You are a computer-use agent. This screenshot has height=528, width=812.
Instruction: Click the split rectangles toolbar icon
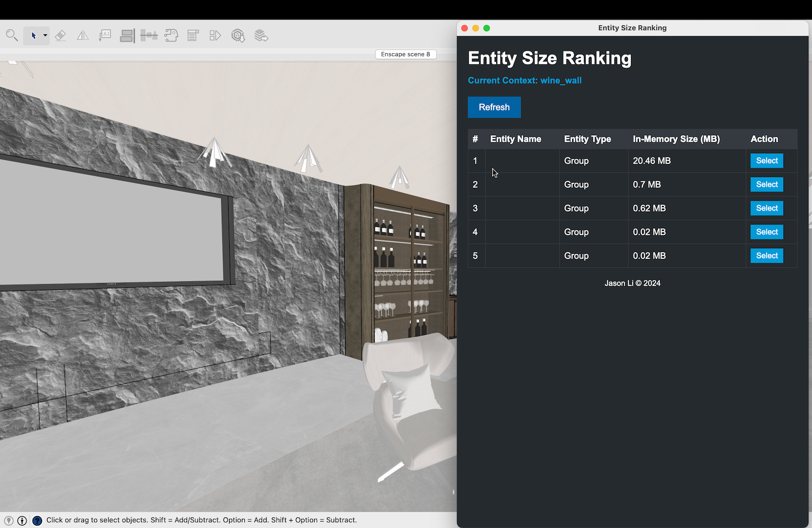click(127, 35)
